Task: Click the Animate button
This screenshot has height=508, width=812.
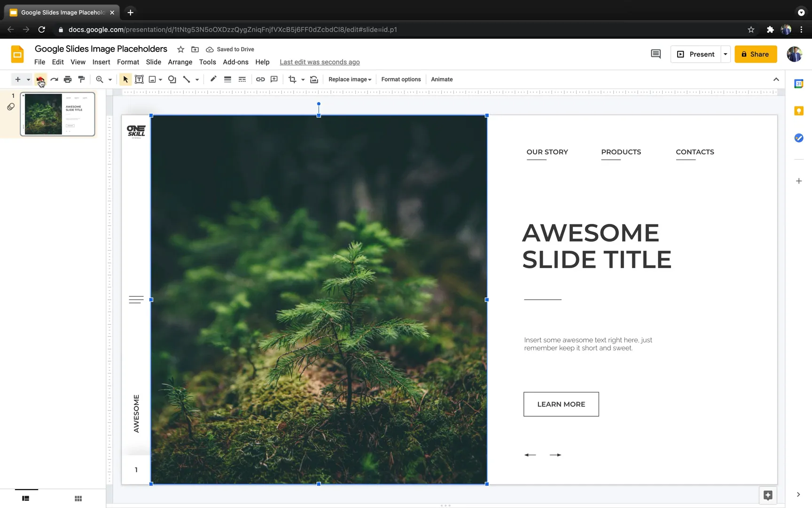Action: [x=442, y=79]
